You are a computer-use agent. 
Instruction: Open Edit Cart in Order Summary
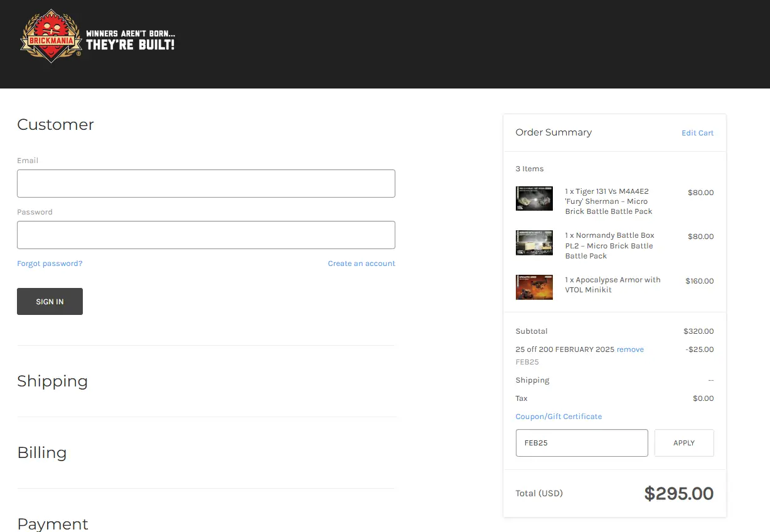[x=697, y=133]
